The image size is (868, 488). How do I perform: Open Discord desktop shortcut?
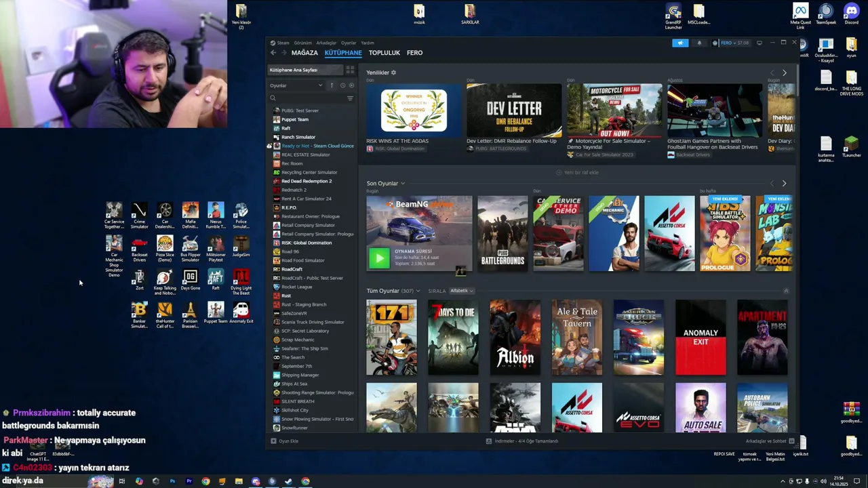(851, 14)
